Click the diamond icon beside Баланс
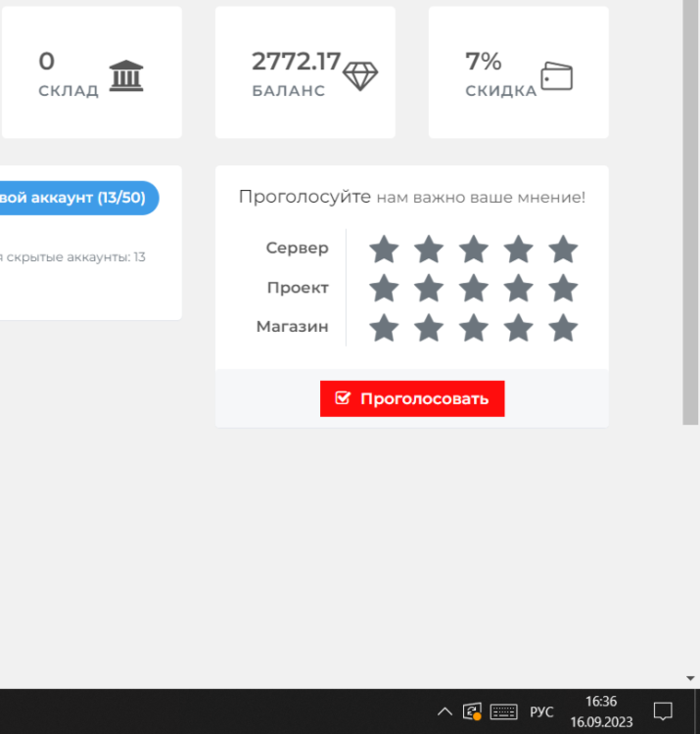The image size is (700, 734). coord(360,76)
